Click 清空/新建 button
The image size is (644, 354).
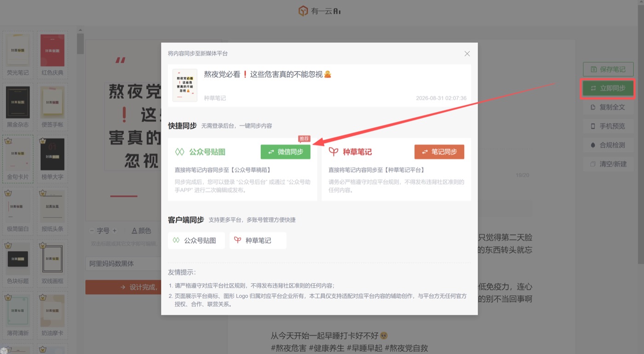click(x=608, y=164)
